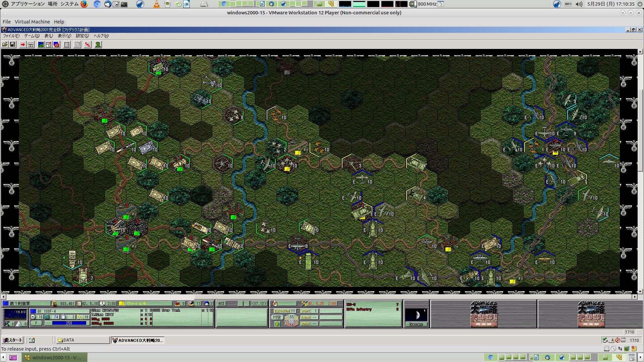Click the F fuel indicator button

37,323
